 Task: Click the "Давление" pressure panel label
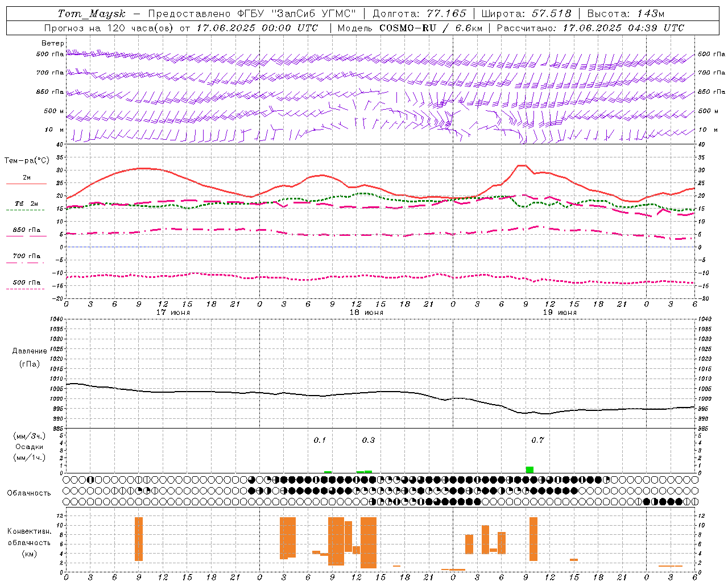pyautogui.click(x=30, y=351)
